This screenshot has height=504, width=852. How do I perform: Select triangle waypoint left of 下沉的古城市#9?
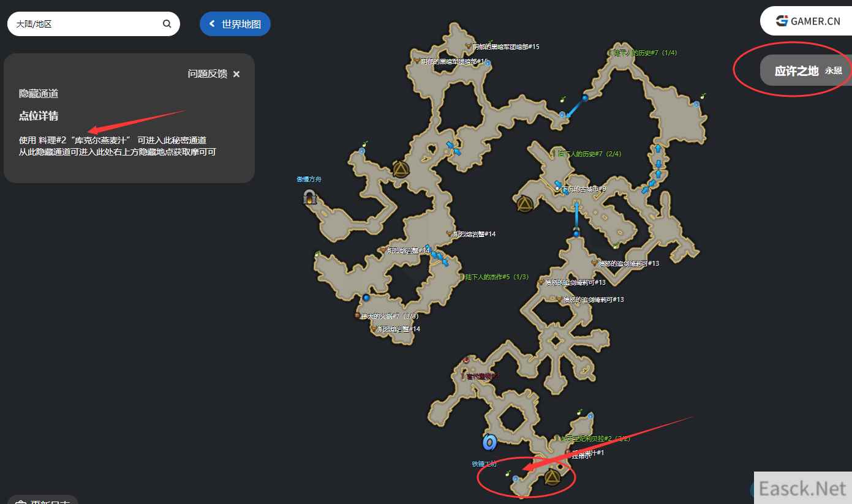pyautogui.click(x=524, y=204)
